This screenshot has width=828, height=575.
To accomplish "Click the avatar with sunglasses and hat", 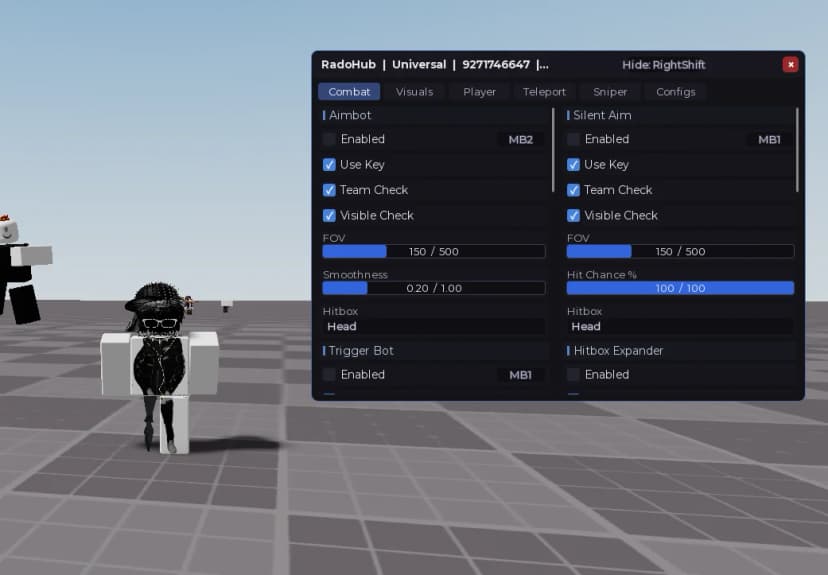I will click(159, 367).
